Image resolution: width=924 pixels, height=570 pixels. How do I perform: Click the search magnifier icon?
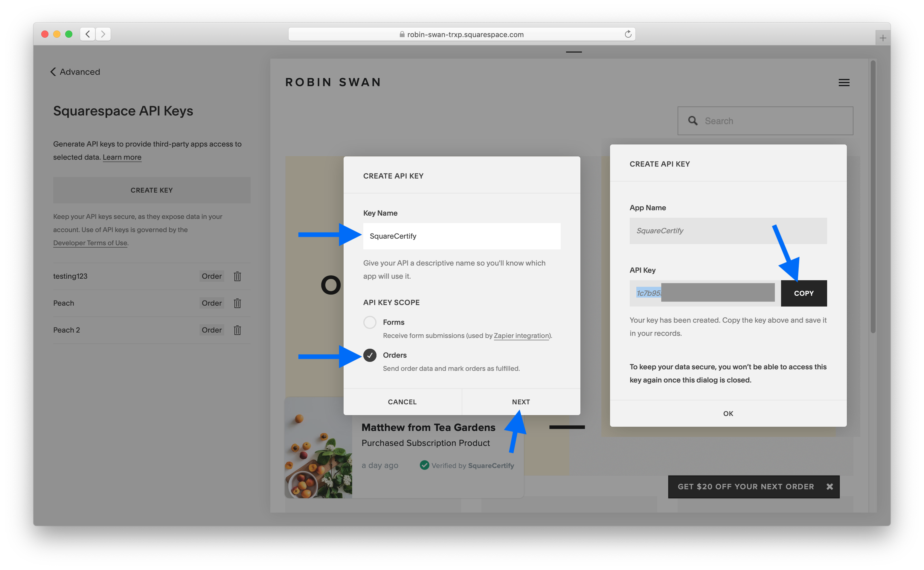pos(693,121)
